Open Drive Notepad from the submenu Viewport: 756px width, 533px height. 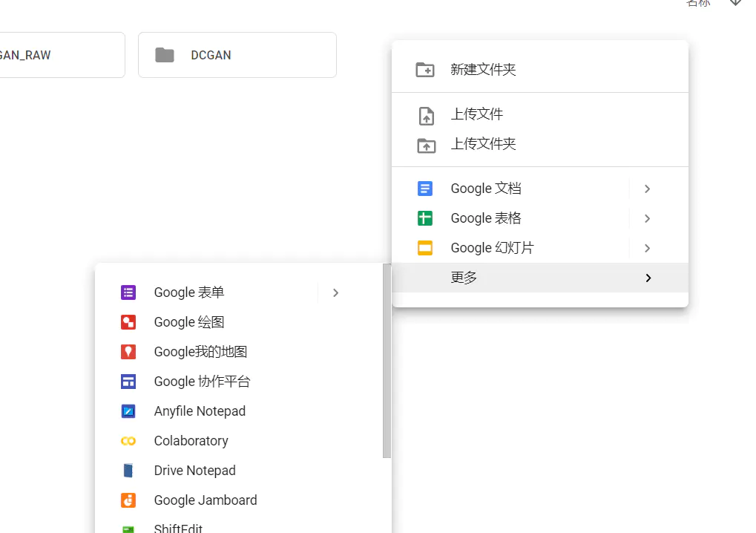pyautogui.click(x=239, y=471)
